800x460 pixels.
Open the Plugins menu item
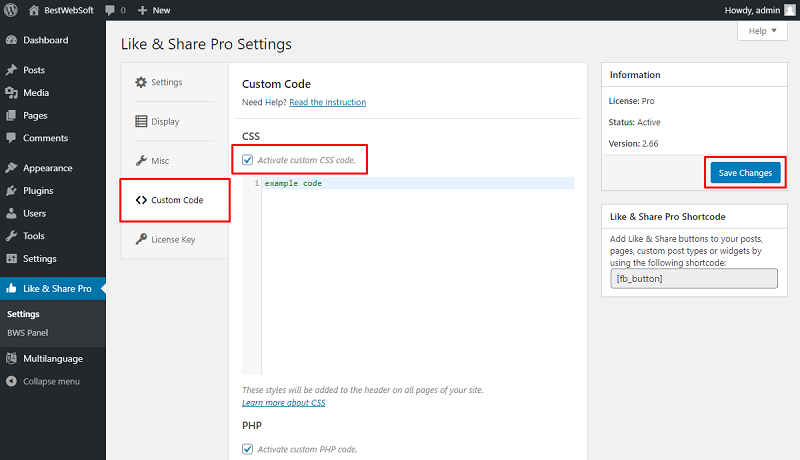pos(53,191)
